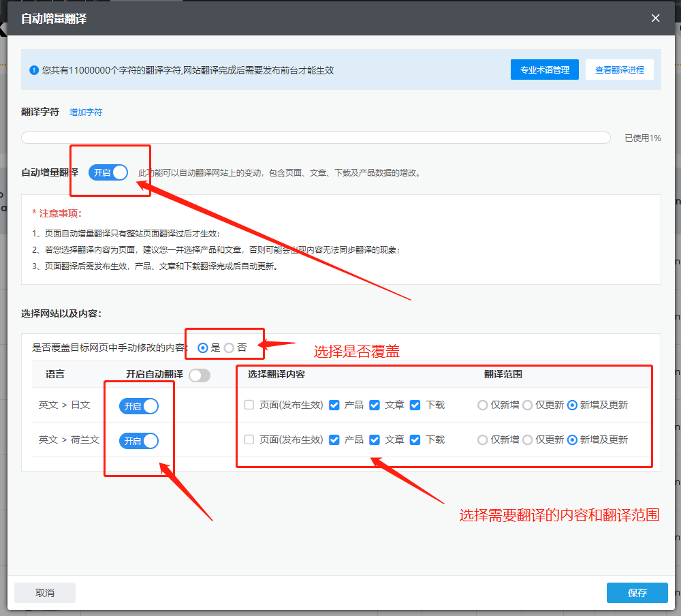Click 取消 to cancel changes
681x616 pixels.
tap(45, 593)
